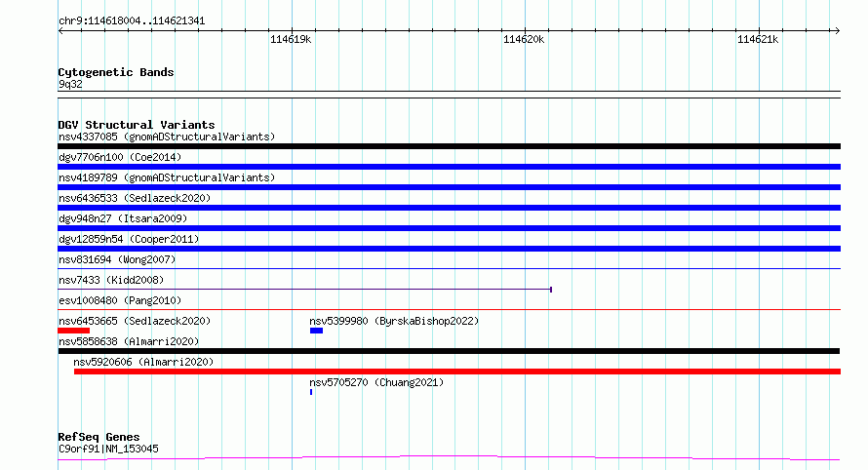
Task: Click the blue bar under dgv7706n100
Action: point(449,167)
